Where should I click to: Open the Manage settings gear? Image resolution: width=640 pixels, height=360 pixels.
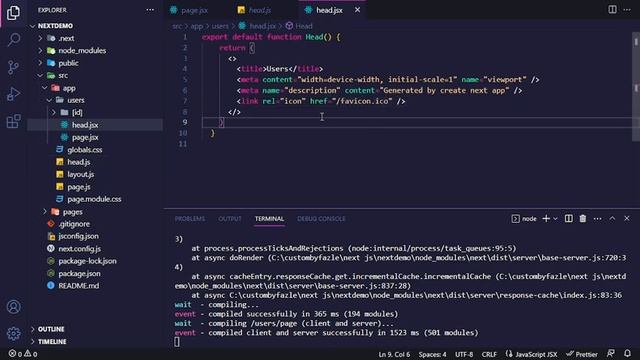coord(13,333)
